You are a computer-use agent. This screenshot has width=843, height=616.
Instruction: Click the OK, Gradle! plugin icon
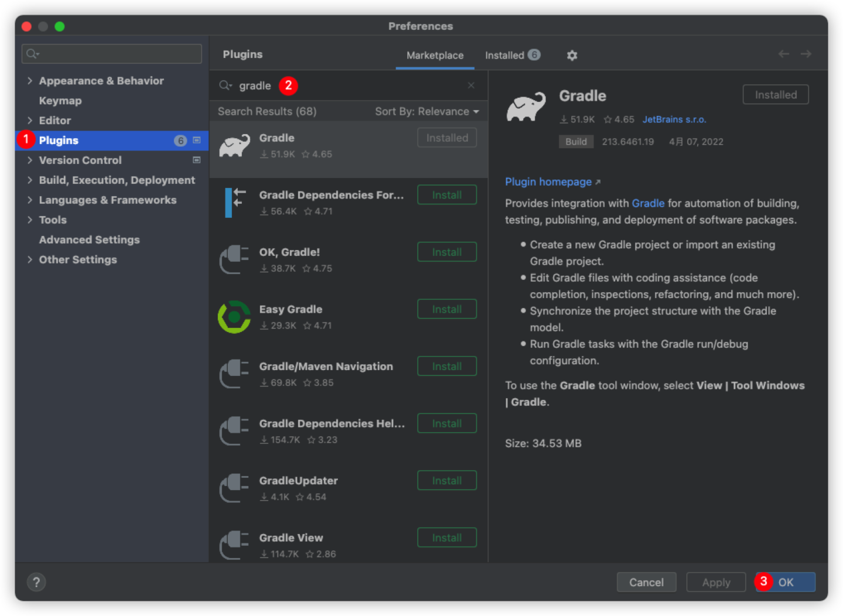pos(234,260)
